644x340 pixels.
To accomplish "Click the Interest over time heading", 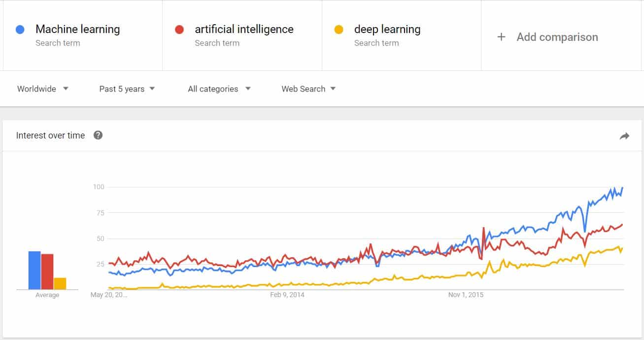I will point(50,135).
